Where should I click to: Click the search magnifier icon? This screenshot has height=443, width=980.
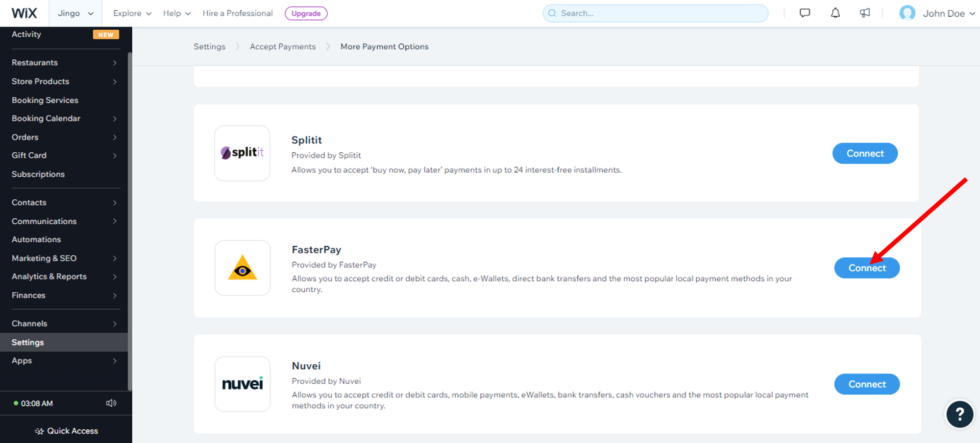click(x=552, y=13)
